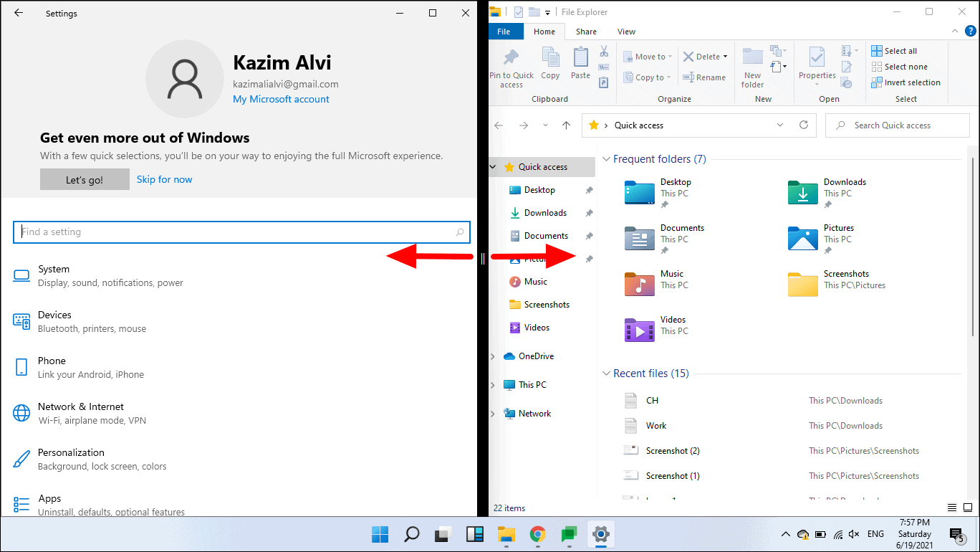Click the Search Quick access field

(x=898, y=125)
